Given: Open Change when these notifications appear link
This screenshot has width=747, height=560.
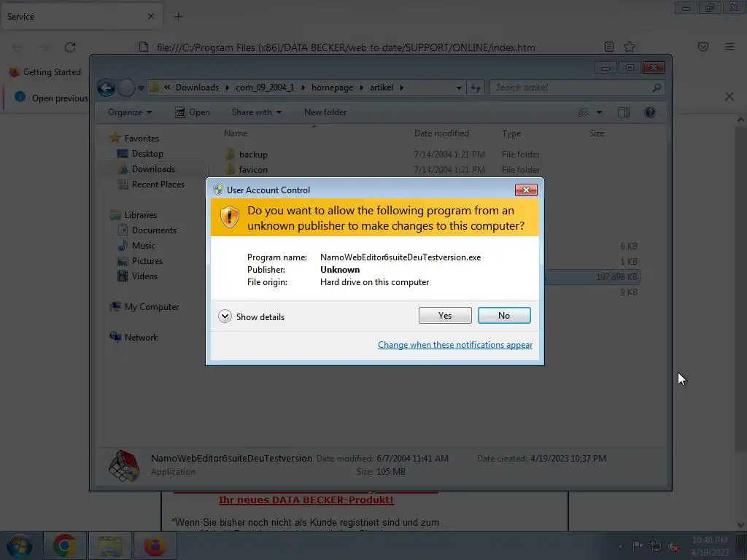Looking at the screenshot, I should pyautogui.click(x=455, y=345).
